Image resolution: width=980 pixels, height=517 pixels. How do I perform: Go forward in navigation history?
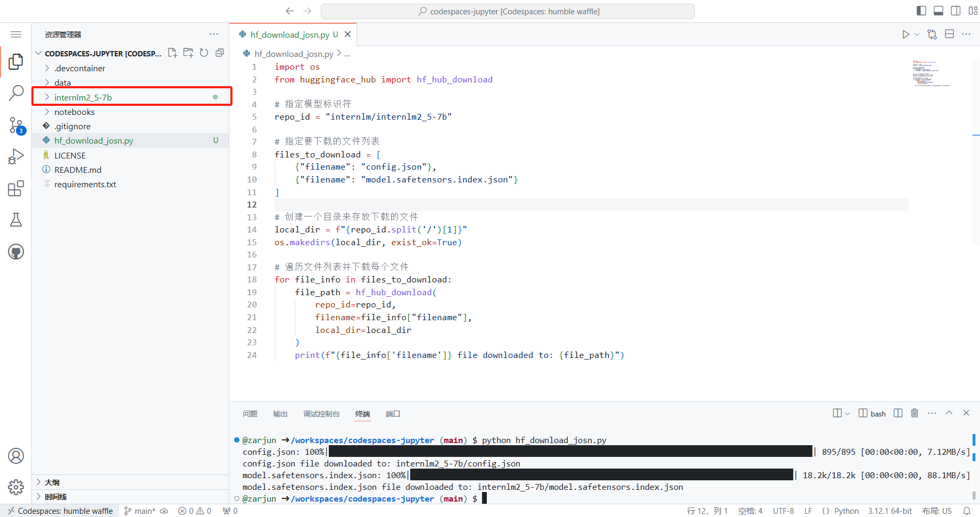(x=307, y=11)
